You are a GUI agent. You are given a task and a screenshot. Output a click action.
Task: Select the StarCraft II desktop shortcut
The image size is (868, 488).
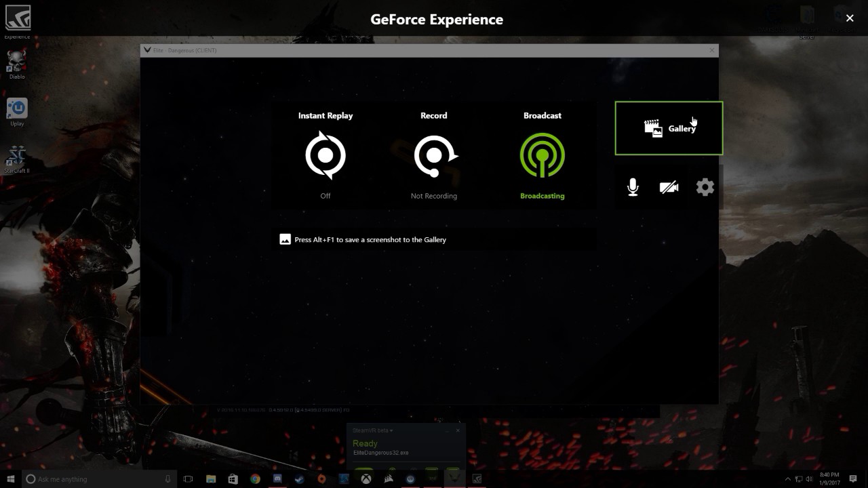17,159
